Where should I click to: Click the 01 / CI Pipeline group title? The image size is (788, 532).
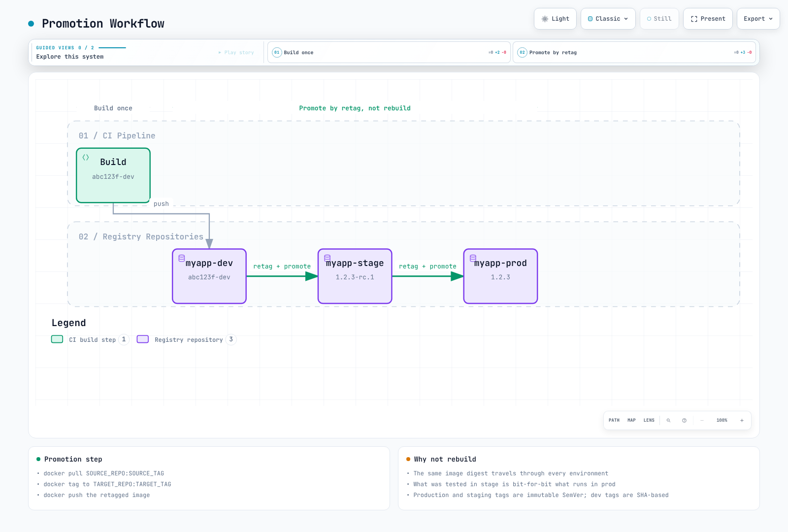point(117,136)
